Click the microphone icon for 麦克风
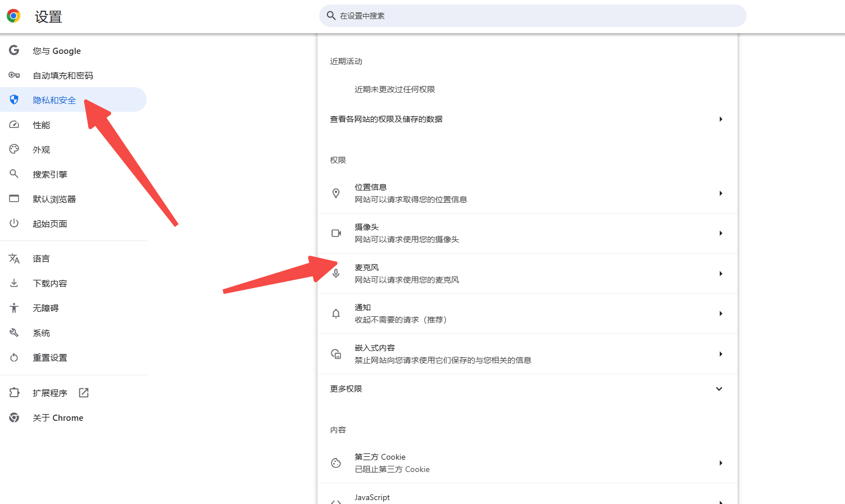The image size is (845, 504). click(336, 274)
